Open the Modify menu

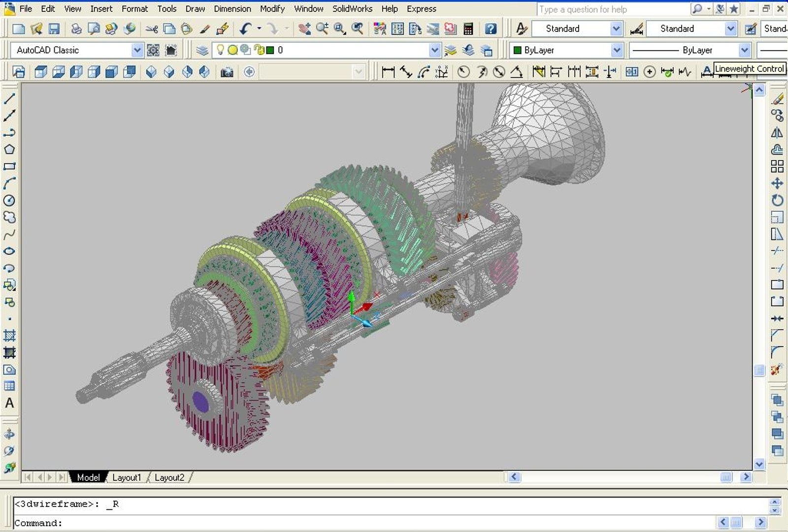272,9
